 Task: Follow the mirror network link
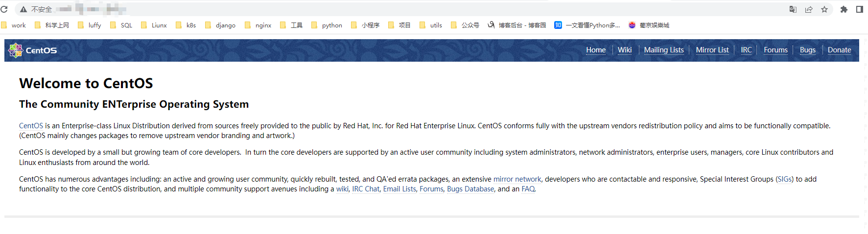[517, 179]
